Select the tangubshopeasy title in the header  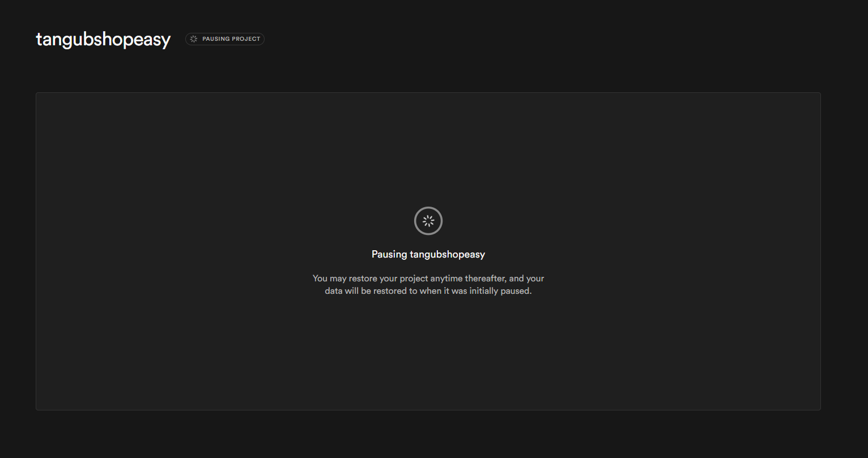103,38
